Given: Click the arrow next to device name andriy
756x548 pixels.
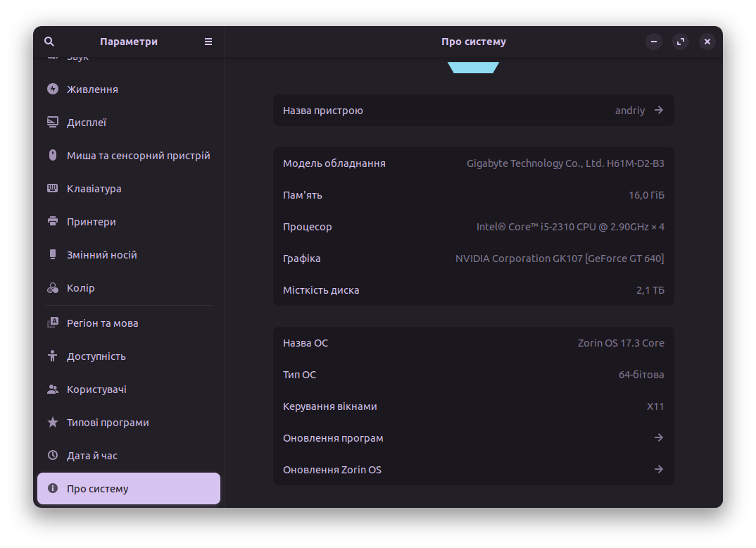Looking at the screenshot, I should [658, 111].
